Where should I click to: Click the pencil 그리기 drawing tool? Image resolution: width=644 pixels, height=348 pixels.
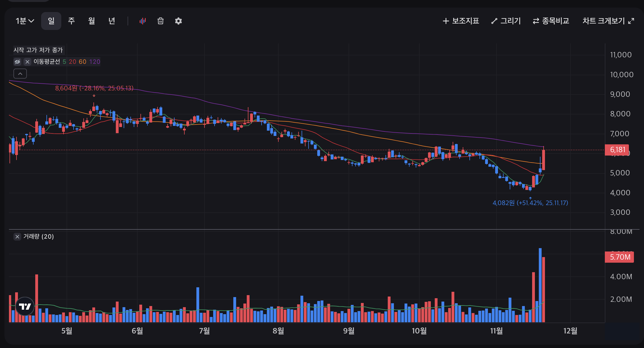[506, 21]
